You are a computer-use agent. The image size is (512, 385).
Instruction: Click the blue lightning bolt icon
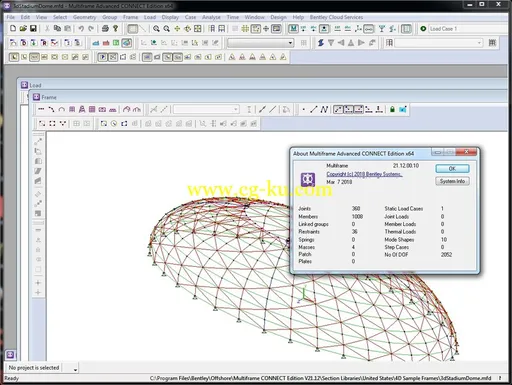321,43
